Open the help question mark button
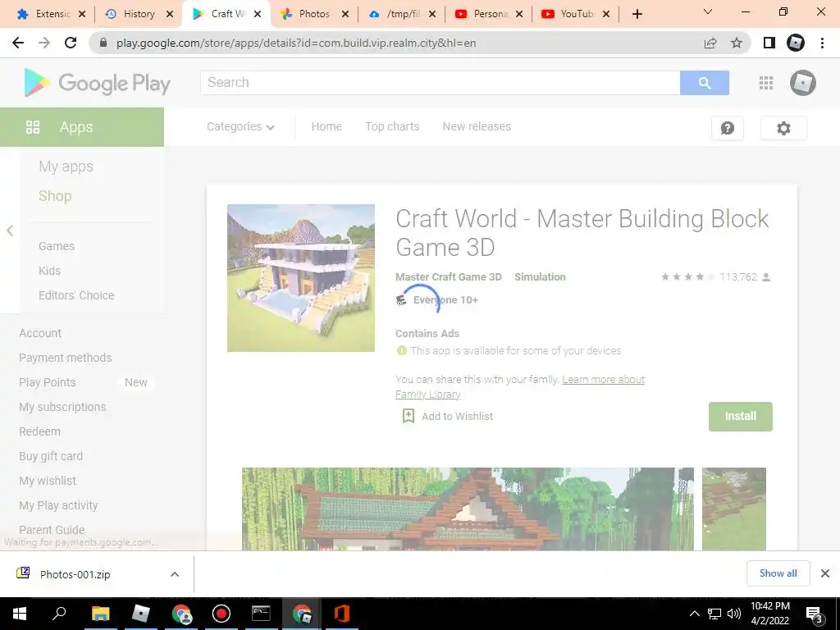This screenshot has width=840, height=630. coord(728,128)
